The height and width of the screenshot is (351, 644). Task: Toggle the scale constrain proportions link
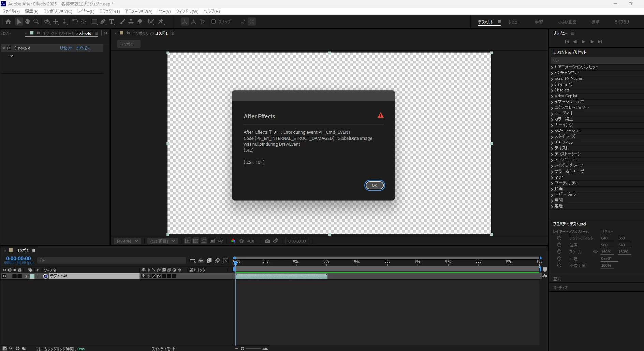pyautogui.click(x=595, y=252)
